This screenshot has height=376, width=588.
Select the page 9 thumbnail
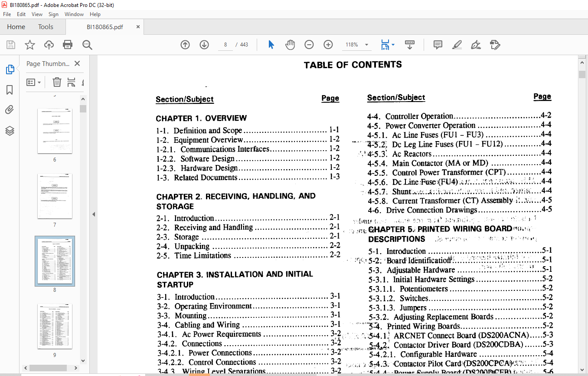pos(55,327)
